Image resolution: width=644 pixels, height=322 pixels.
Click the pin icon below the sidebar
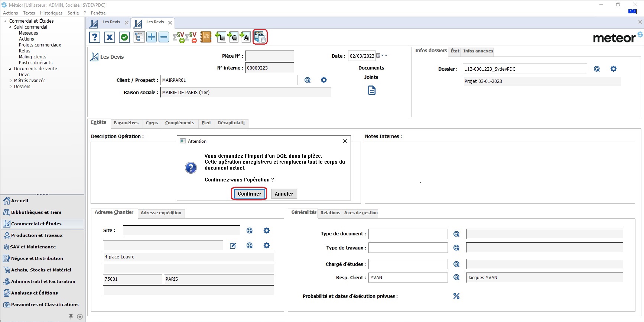tap(71, 316)
